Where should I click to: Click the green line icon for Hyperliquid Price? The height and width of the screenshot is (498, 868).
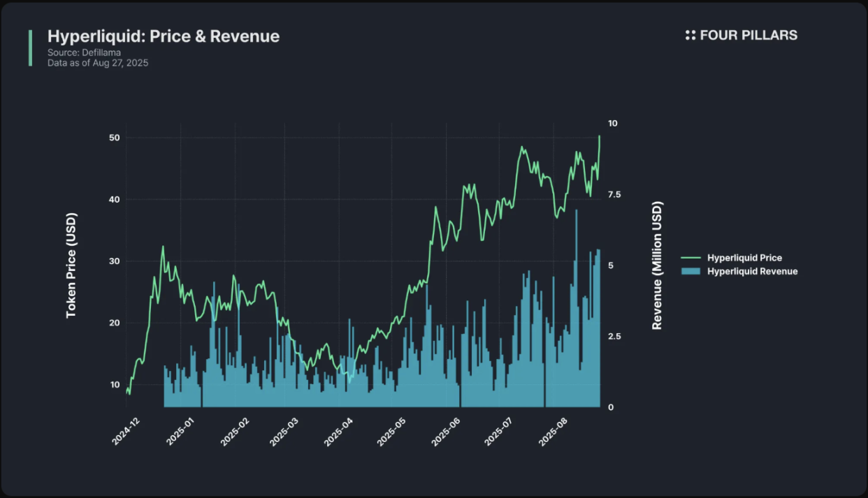click(691, 258)
